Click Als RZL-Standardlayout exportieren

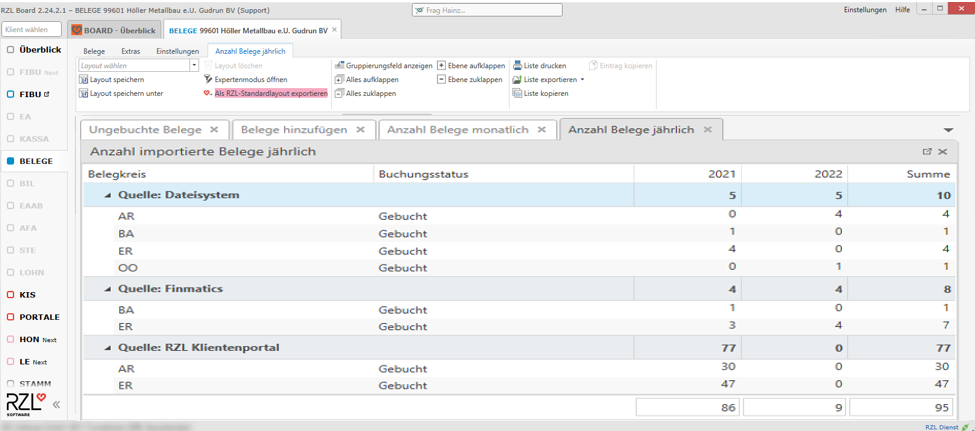point(270,93)
